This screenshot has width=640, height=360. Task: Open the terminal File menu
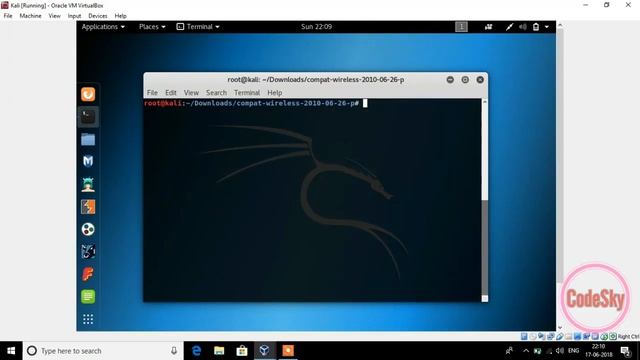pos(152,93)
